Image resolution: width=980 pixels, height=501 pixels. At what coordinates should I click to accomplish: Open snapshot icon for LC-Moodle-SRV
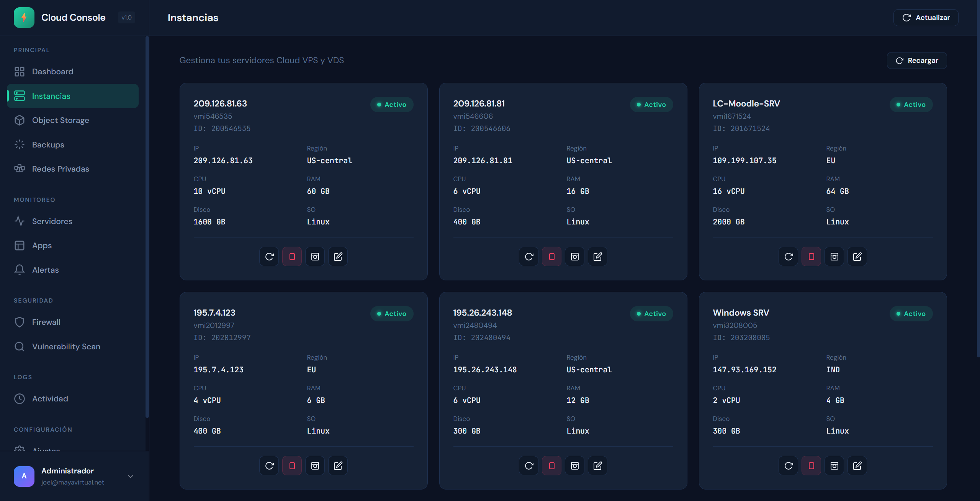pos(834,257)
